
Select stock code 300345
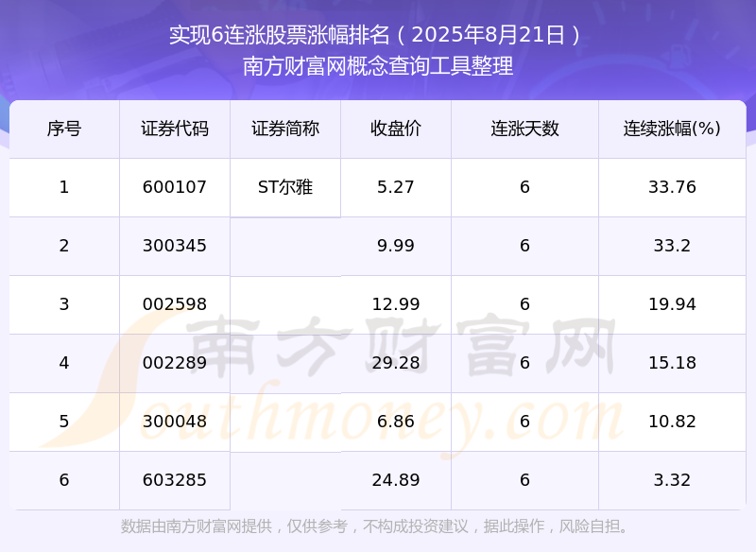click(175, 246)
